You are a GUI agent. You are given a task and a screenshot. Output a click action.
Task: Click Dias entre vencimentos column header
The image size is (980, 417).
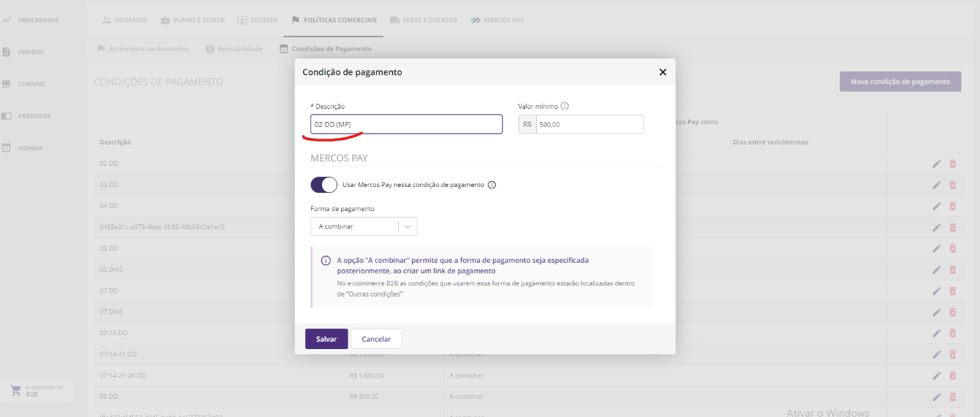(770, 142)
